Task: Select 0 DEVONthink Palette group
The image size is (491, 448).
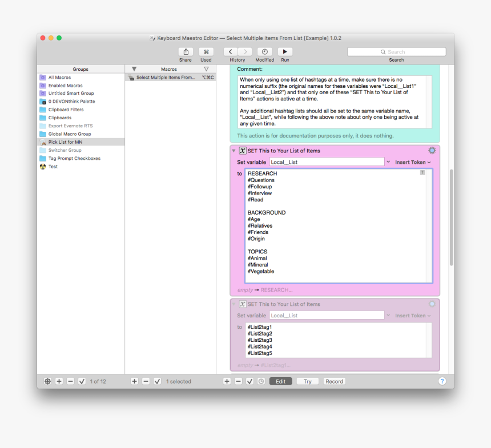Action: 81,102
